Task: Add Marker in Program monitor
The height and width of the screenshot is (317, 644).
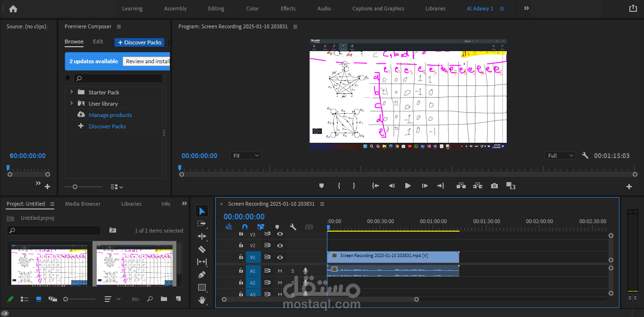Action: coord(322,186)
